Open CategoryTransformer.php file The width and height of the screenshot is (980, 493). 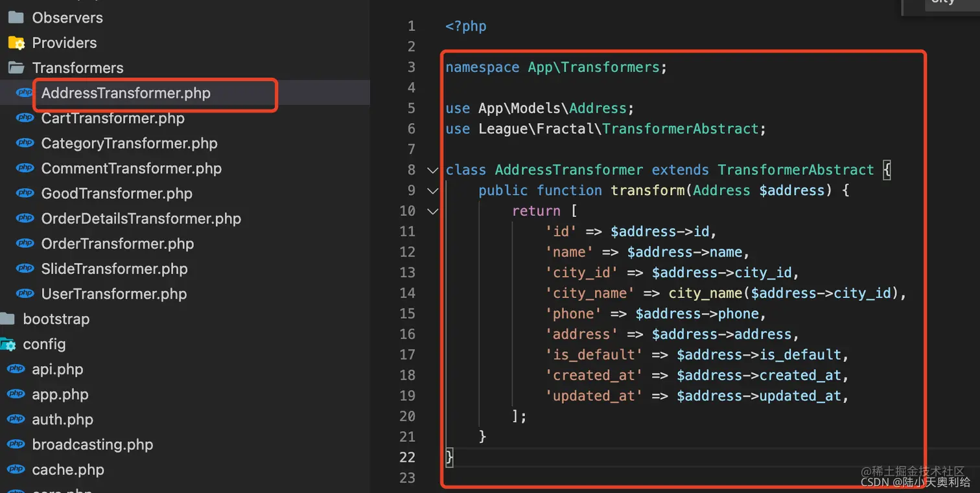tap(129, 143)
